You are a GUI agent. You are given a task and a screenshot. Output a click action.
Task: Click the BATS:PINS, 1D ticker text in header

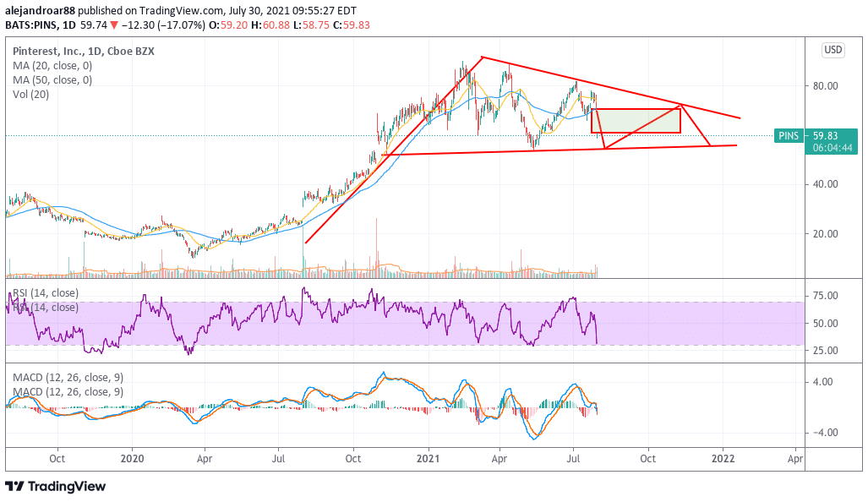[x=41, y=25]
